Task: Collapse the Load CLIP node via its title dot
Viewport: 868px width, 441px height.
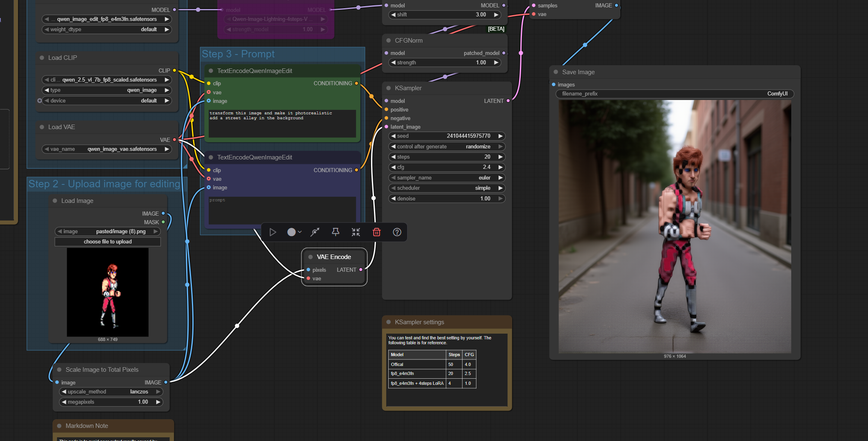Action: 42,58
